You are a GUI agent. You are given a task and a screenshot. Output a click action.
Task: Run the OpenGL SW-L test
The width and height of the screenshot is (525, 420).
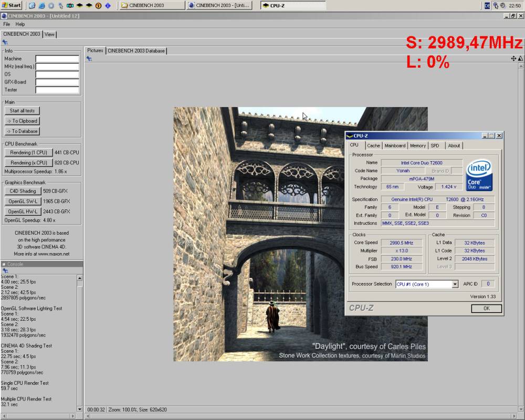tap(23, 201)
